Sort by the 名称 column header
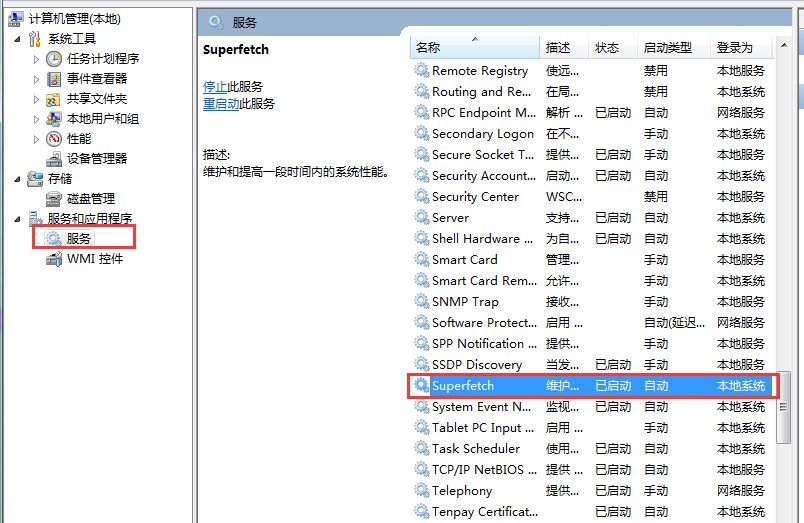This screenshot has height=523, width=804. pyautogui.click(x=475, y=48)
